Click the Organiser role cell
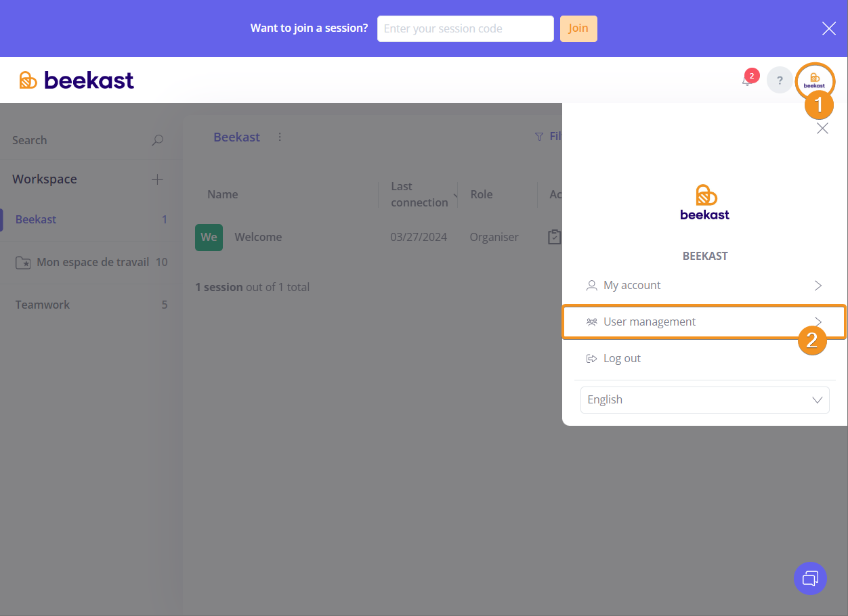The width and height of the screenshot is (848, 616). pos(494,237)
